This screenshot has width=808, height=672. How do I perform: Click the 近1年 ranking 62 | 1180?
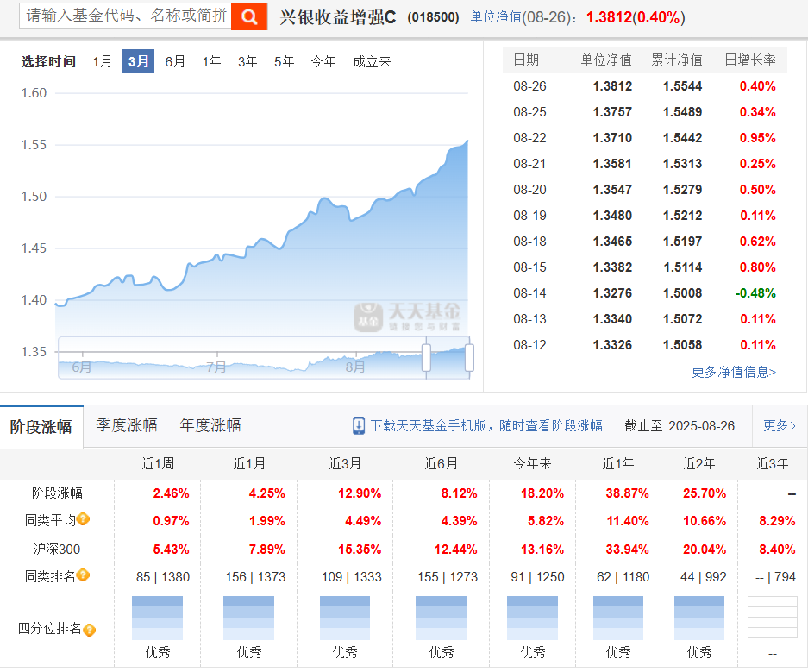coord(623,576)
